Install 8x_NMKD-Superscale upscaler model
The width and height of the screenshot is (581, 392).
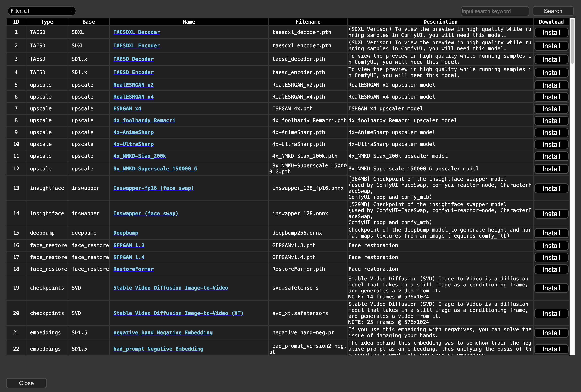(x=551, y=169)
